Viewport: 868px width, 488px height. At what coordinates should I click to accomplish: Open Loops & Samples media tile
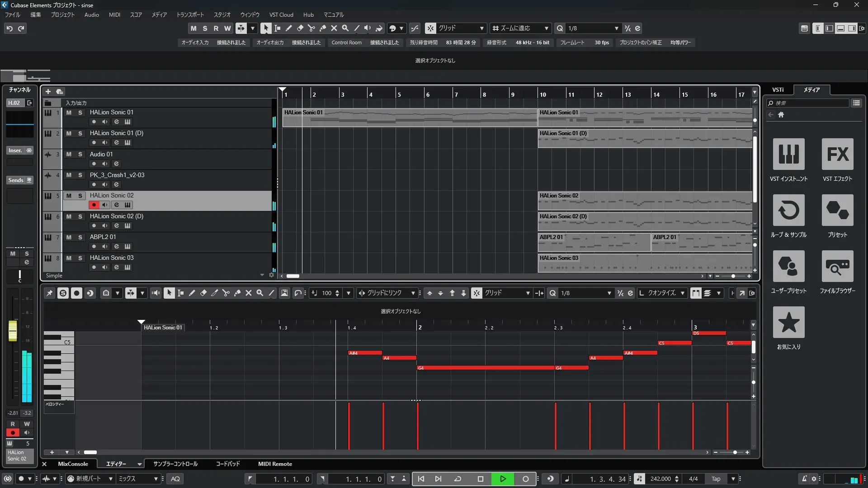coord(788,210)
